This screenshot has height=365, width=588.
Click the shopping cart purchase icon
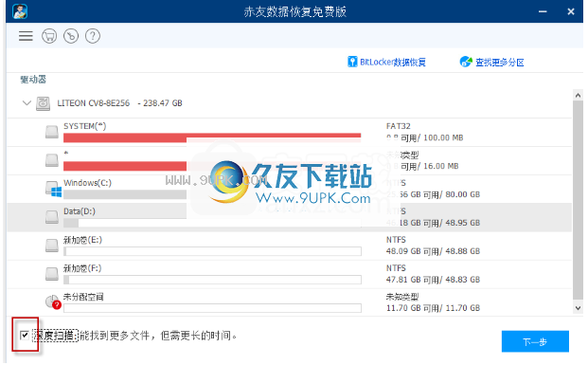pos(49,36)
